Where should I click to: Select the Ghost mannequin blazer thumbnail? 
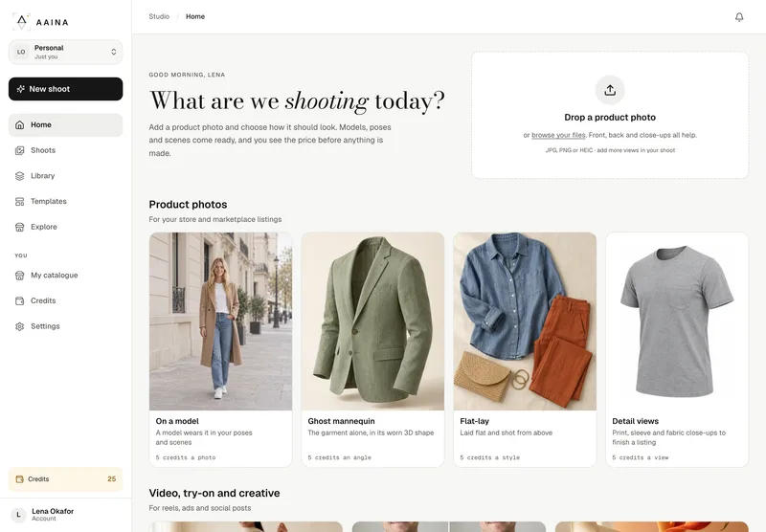372,321
